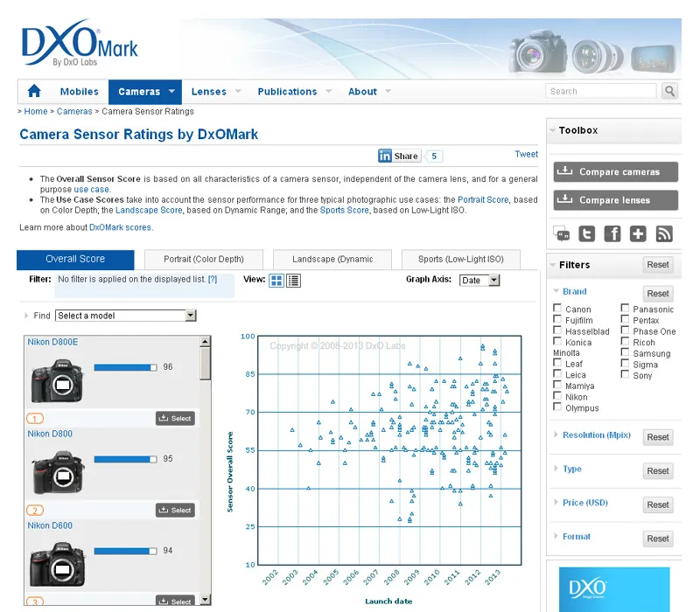
Task: Click the Compare lenses button
Action: click(616, 200)
